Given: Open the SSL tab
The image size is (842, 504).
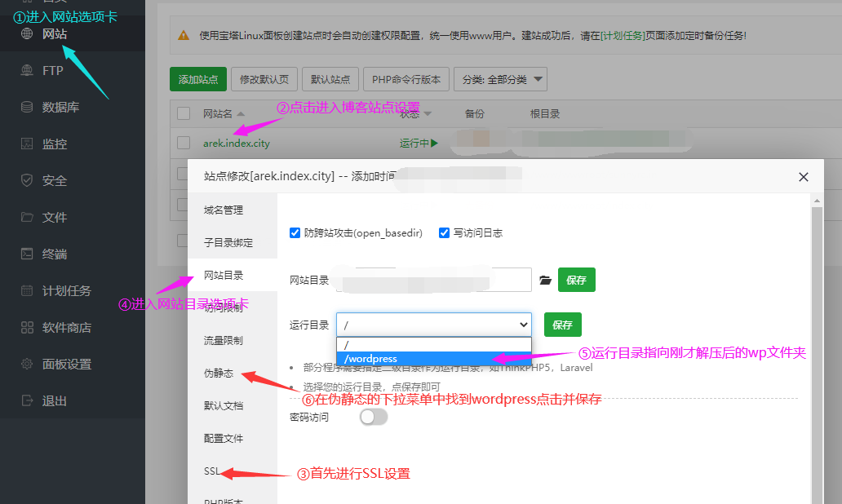Looking at the screenshot, I should point(211,471).
